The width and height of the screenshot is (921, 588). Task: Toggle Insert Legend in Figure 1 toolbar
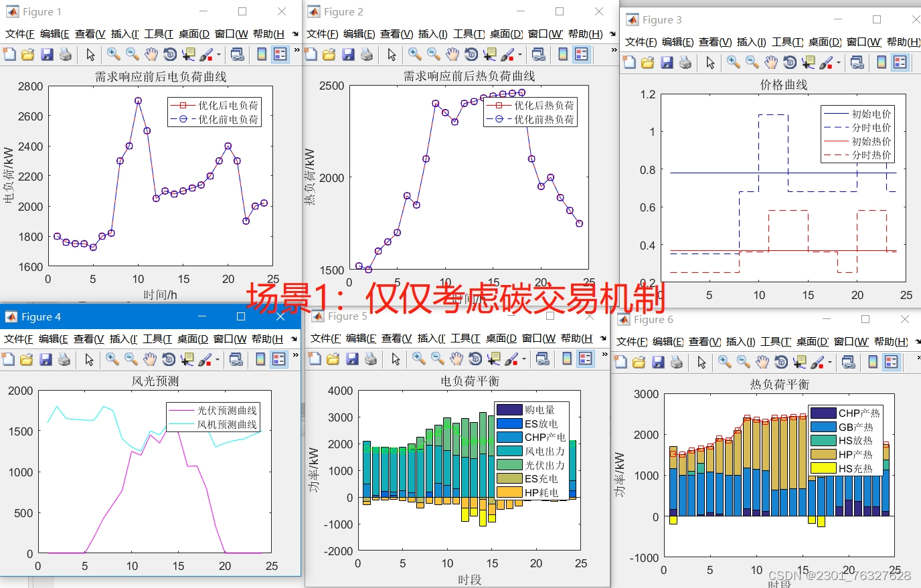pos(280,54)
